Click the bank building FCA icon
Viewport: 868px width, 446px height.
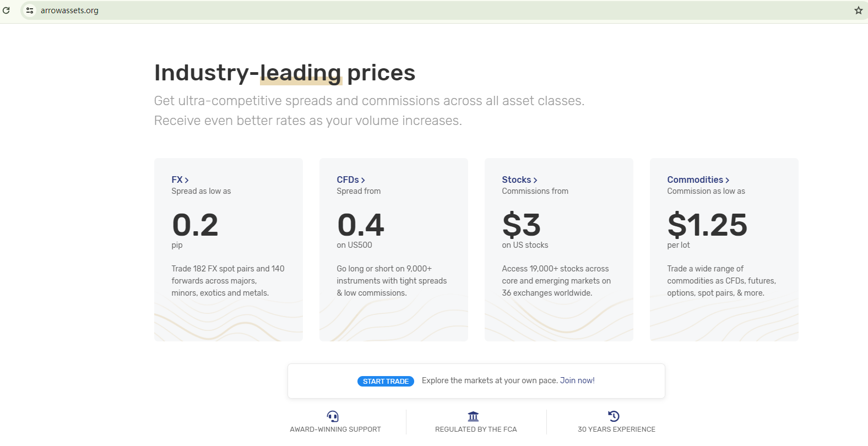(473, 416)
